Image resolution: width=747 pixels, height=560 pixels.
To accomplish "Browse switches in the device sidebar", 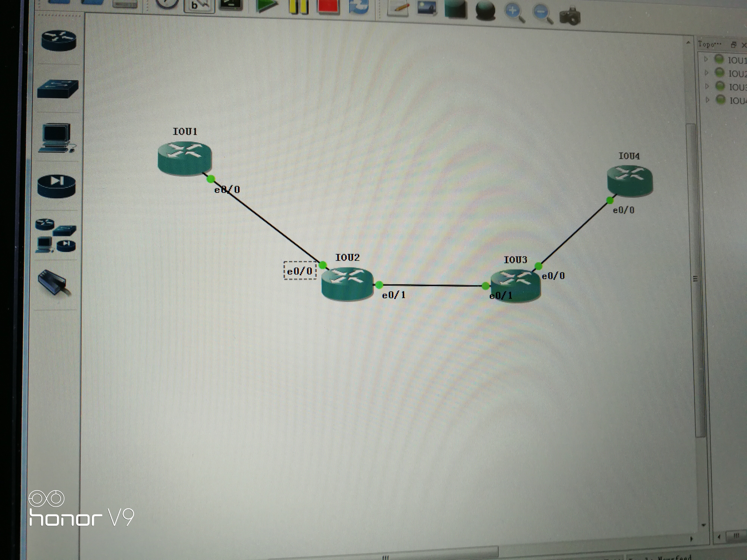I will [x=58, y=89].
